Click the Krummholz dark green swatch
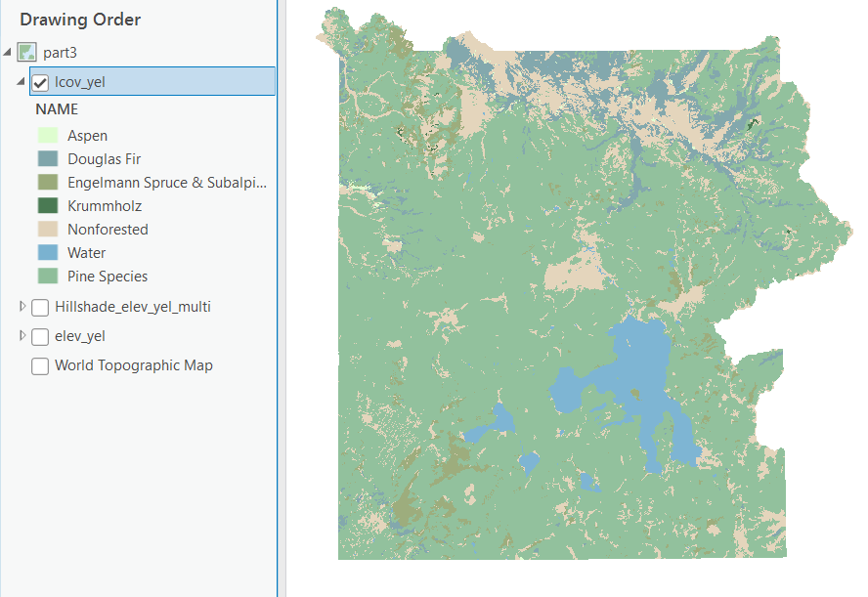This screenshot has width=868, height=597. (48, 206)
